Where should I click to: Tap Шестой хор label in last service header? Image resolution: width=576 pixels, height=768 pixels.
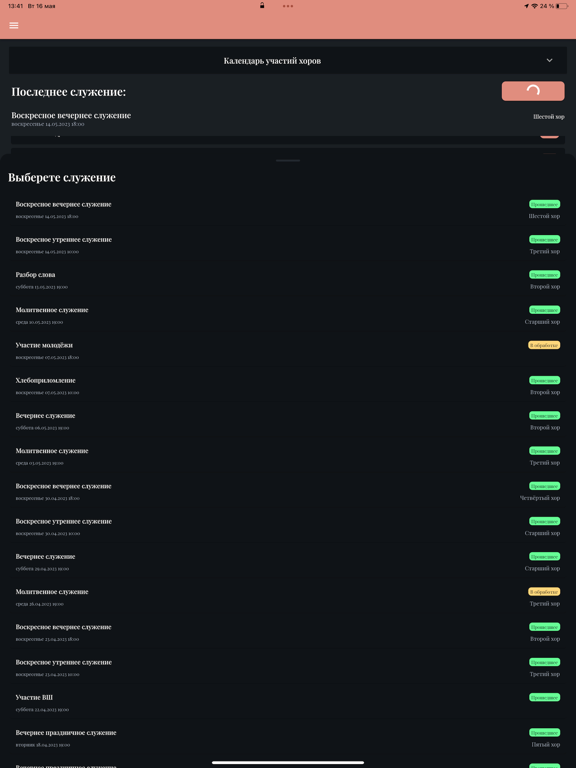[x=549, y=117]
